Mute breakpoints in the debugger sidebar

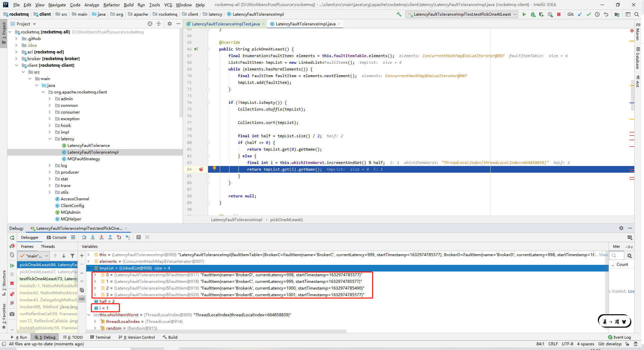pos(12,302)
